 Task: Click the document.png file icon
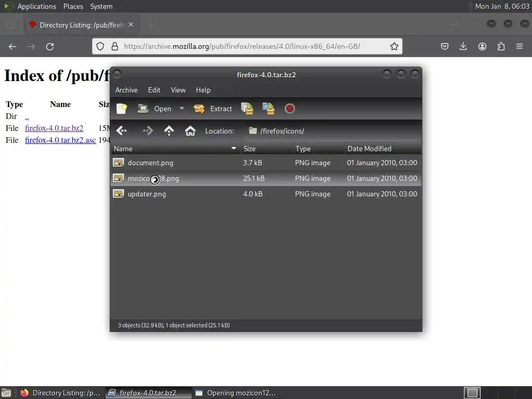[118, 163]
